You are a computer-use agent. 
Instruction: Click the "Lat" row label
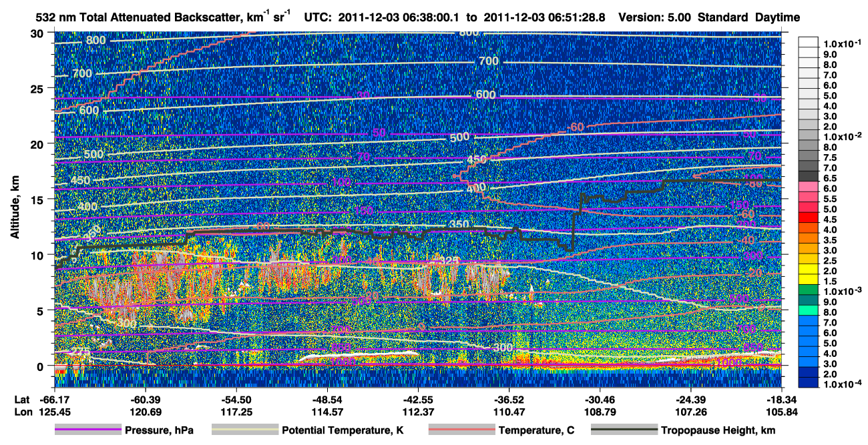pyautogui.click(x=21, y=399)
